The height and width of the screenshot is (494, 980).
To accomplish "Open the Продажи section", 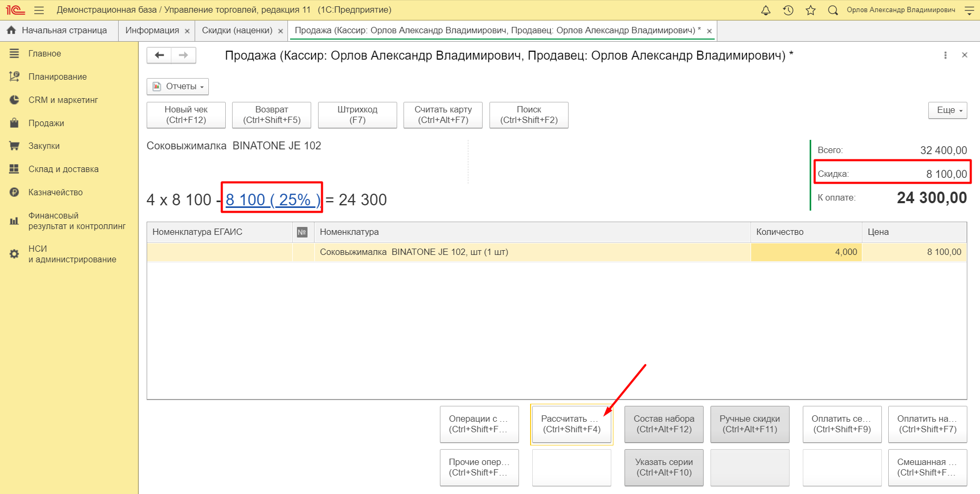I will click(x=46, y=123).
